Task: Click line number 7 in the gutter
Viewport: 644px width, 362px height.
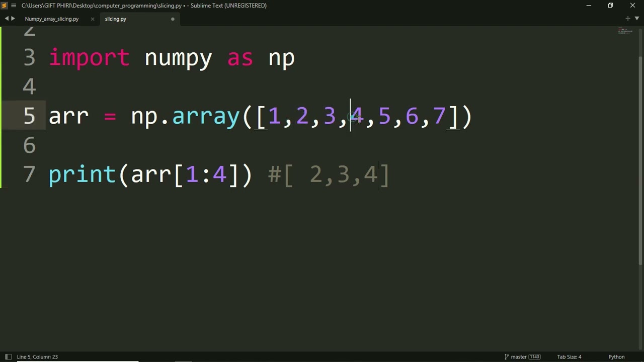Action: pos(29,175)
